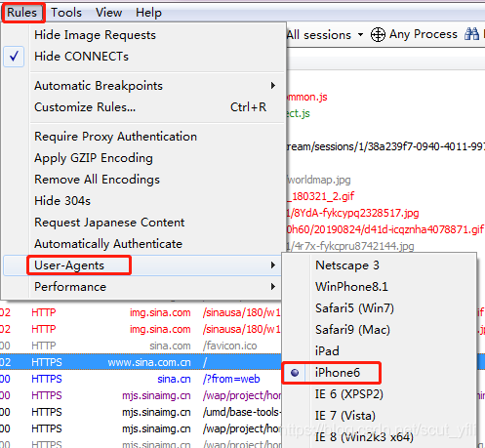The image size is (485, 448).
Task: Enable Hide Image Requests option
Action: tap(95, 35)
